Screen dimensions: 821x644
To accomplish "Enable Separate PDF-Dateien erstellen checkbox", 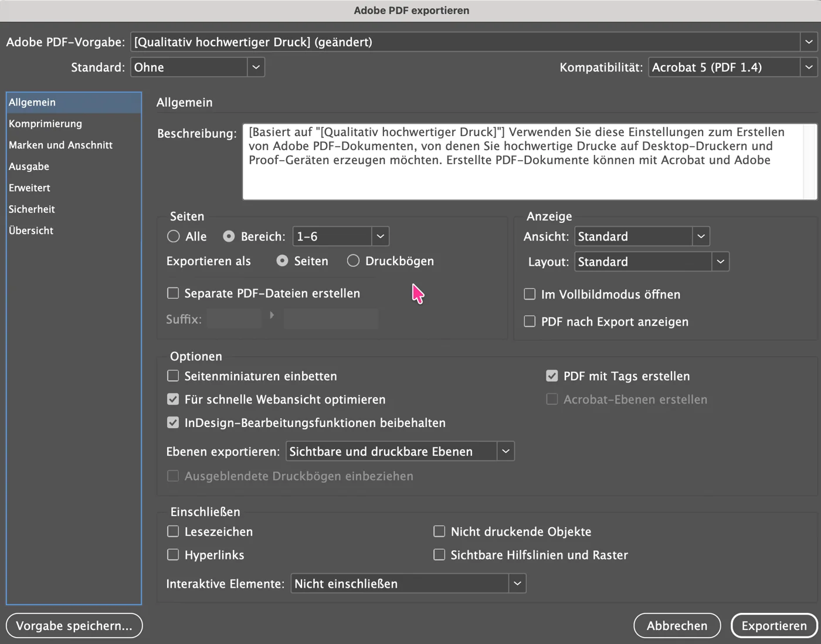I will [x=173, y=293].
